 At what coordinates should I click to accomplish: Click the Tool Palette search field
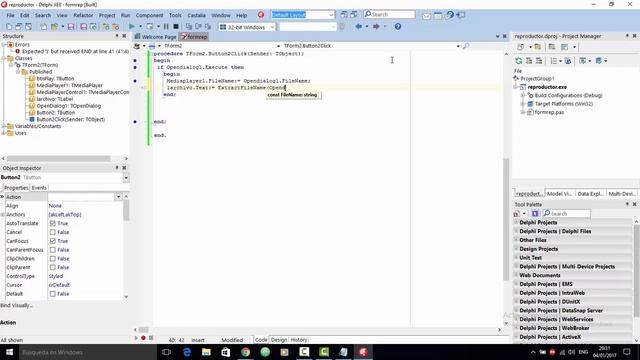point(566,213)
